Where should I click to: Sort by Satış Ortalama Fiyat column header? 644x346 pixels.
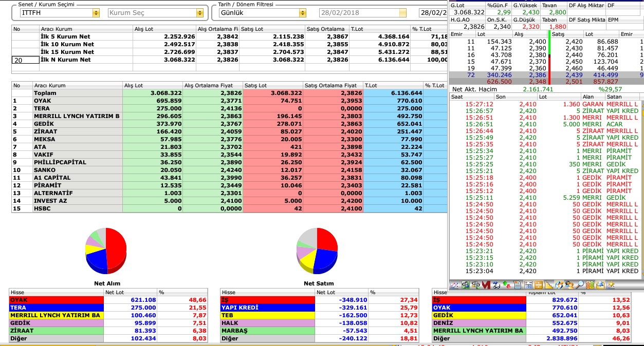[333, 85]
